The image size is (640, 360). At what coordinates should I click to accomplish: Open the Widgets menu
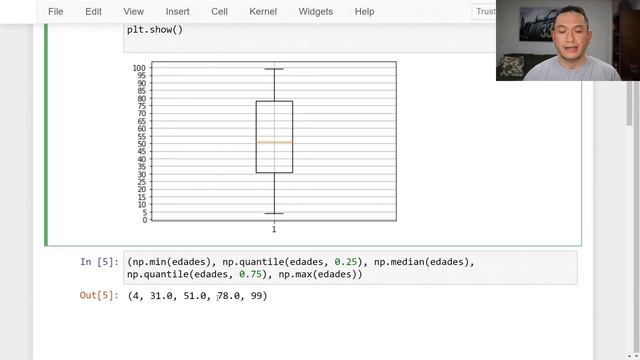coord(316,12)
